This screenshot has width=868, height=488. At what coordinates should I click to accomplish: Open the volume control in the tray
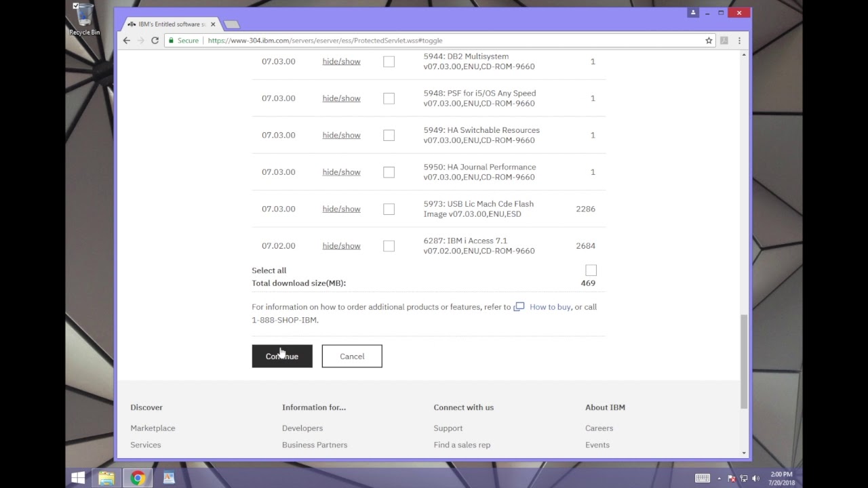pyautogui.click(x=755, y=479)
